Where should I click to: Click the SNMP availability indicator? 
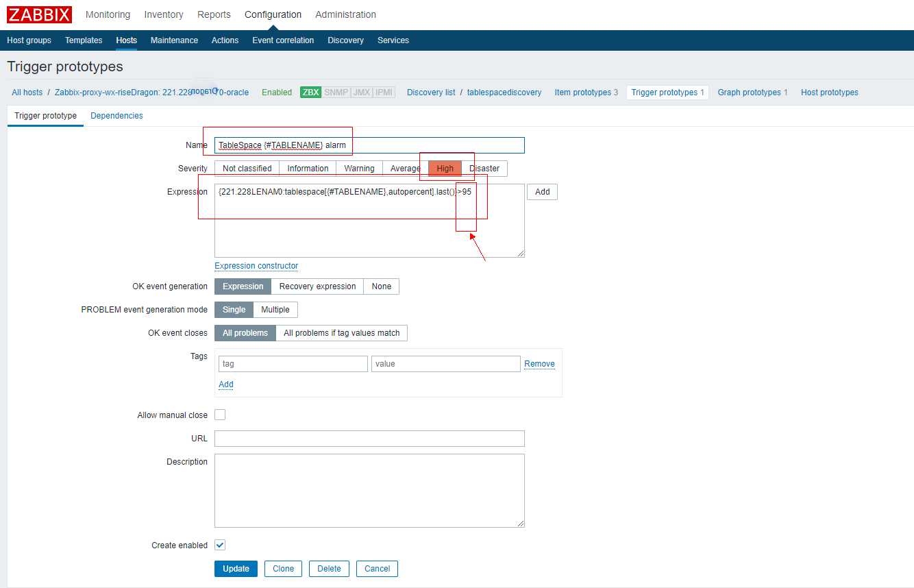[x=336, y=93]
